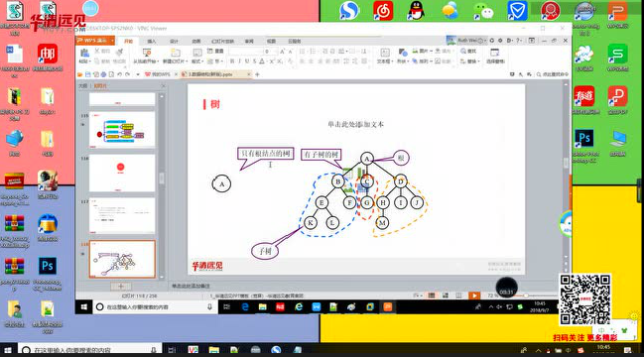The image size is (644, 357).
Task: Open the font size combo box
Action: point(270,52)
